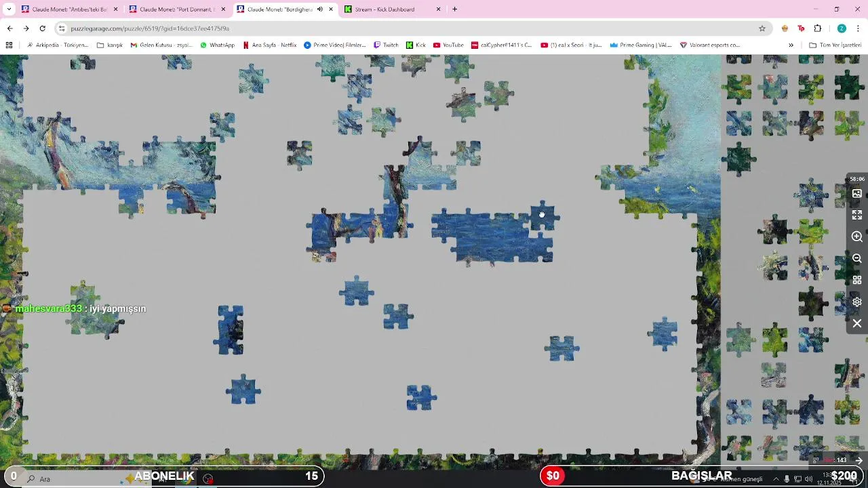The width and height of the screenshot is (868, 488).
Task: Click the BAĞIŞLAR donations overlay label
Action: coord(701,476)
